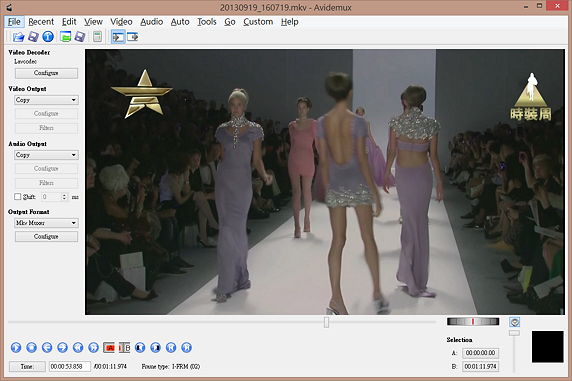This screenshot has width=572, height=381.
Task: Click the jog shuttle wheel control
Action: tap(473, 322)
